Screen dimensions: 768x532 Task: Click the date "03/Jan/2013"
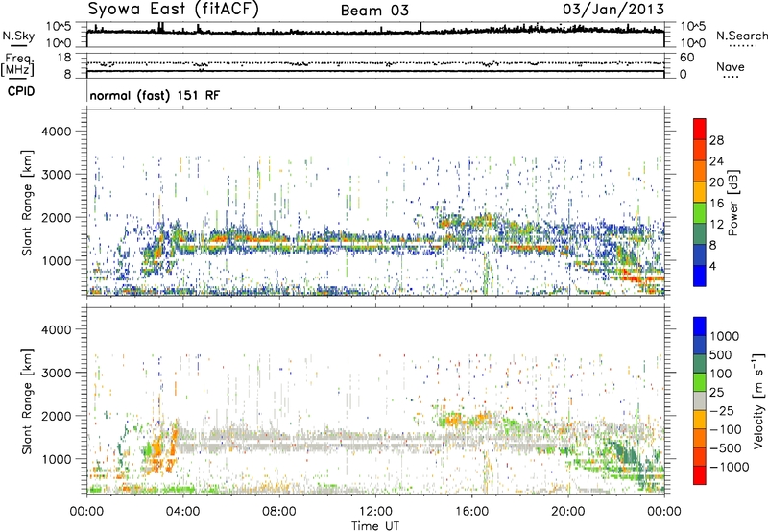coord(613,10)
